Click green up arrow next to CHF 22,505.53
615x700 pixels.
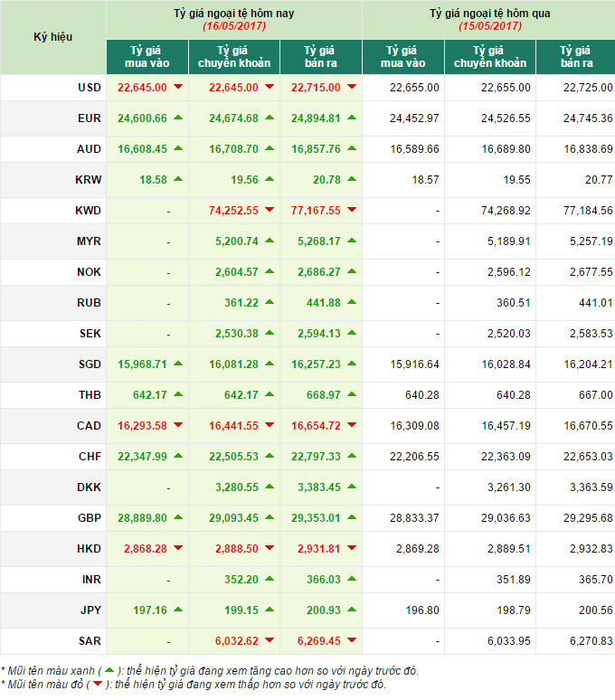click(270, 456)
